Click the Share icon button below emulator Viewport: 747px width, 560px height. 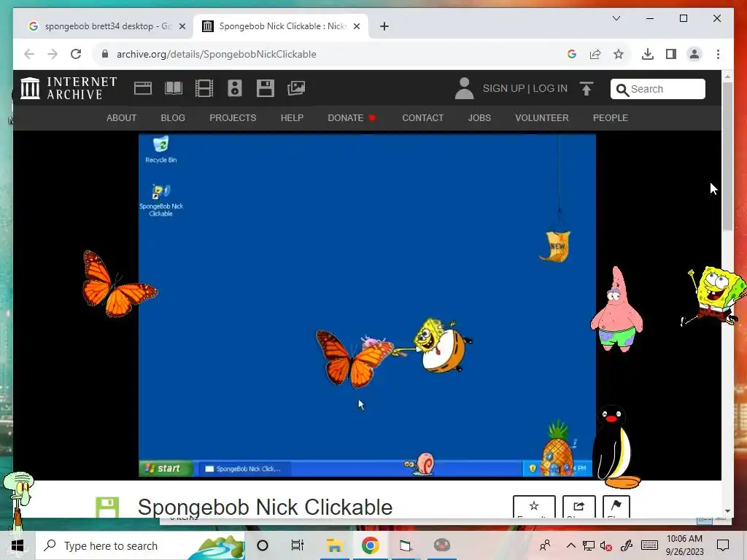[x=578, y=506]
